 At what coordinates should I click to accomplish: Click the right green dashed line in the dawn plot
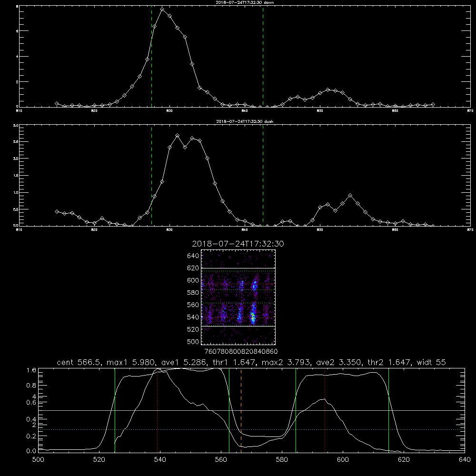coord(263,58)
